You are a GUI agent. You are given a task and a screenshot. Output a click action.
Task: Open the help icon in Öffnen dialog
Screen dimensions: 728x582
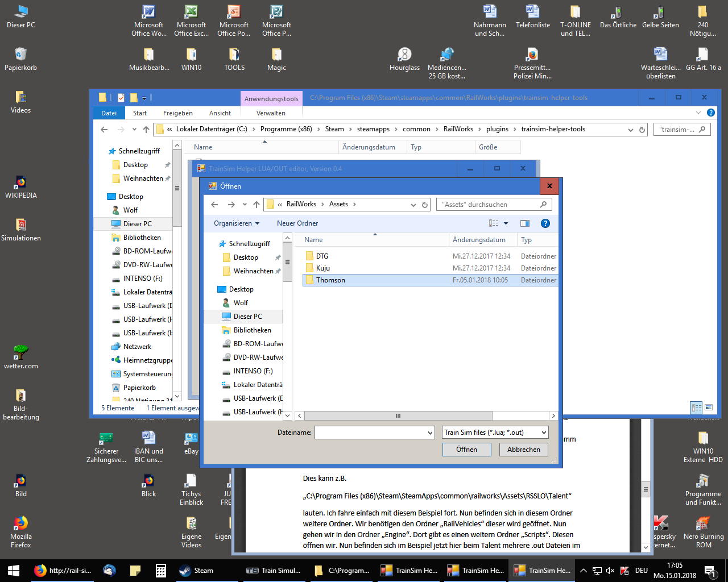pos(545,223)
